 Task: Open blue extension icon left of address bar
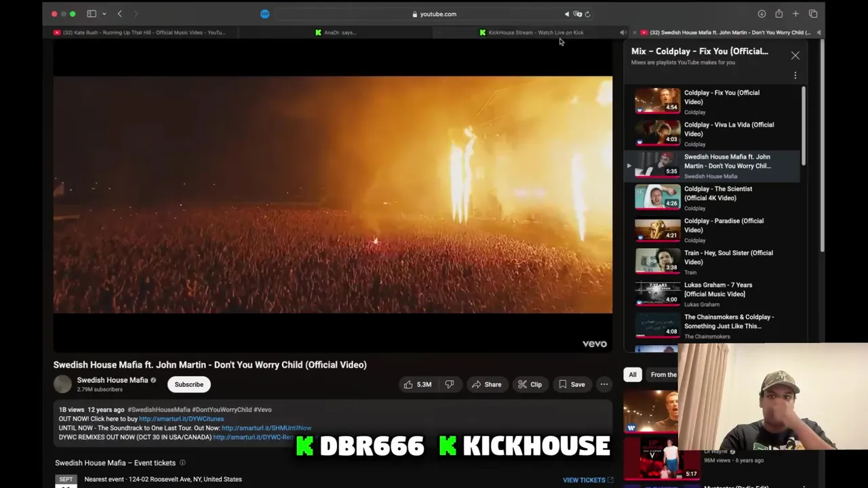click(264, 14)
